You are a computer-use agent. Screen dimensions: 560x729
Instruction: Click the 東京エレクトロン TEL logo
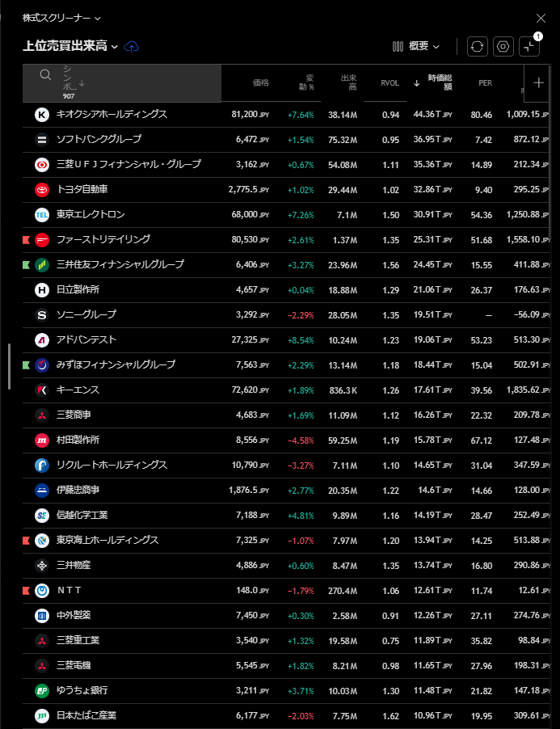pos(42,215)
